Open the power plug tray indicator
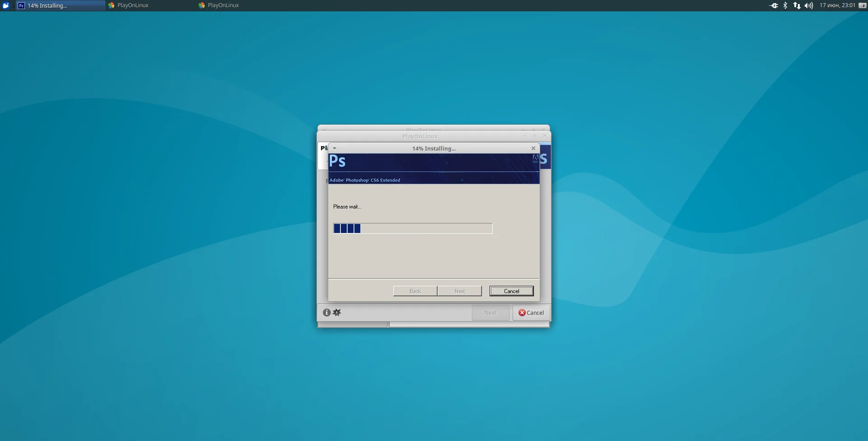This screenshot has height=441, width=868. pyautogui.click(x=774, y=5)
